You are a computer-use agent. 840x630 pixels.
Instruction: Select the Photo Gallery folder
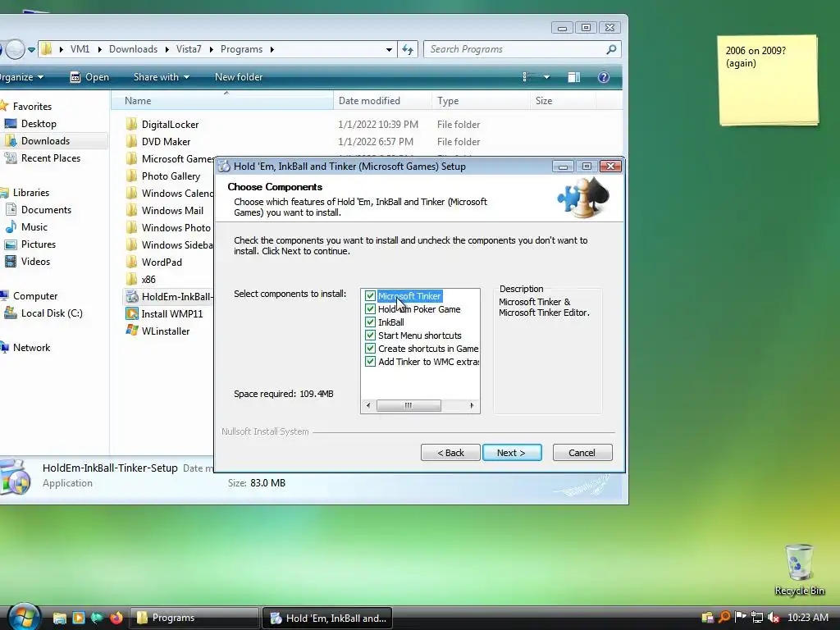point(171,176)
